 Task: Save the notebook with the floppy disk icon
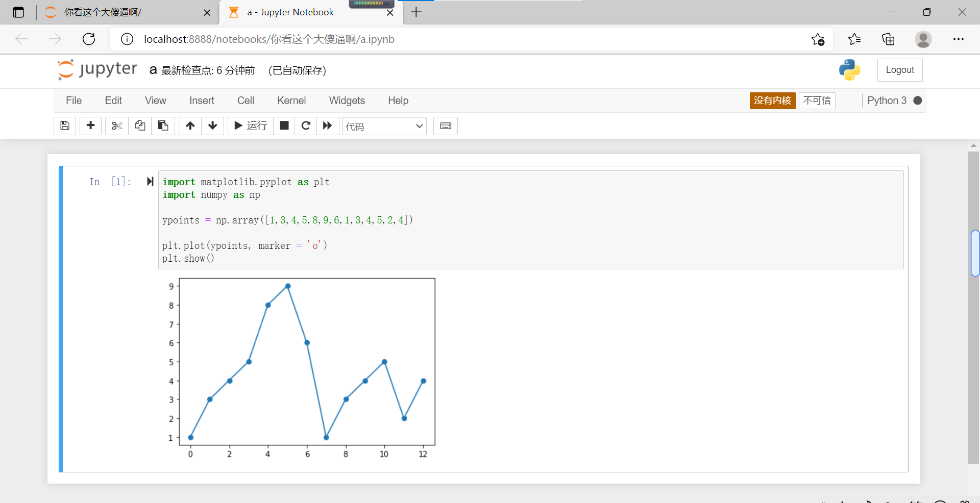click(x=65, y=125)
